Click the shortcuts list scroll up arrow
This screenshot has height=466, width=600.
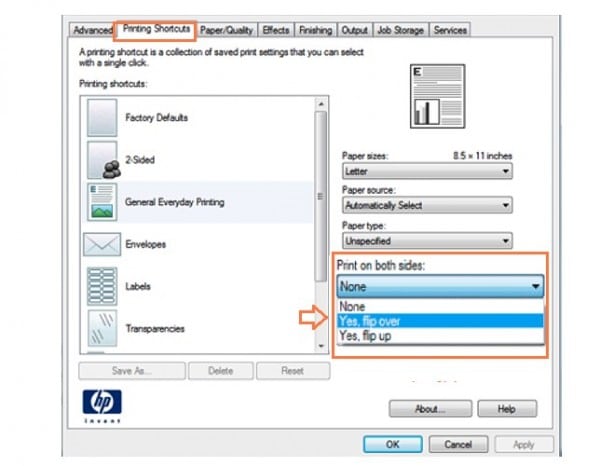(x=321, y=104)
